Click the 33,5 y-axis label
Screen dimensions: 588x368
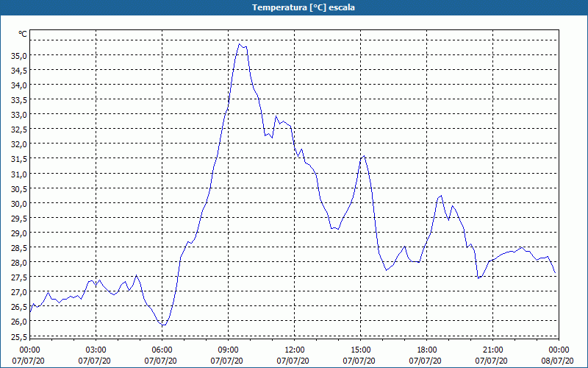(x=19, y=100)
